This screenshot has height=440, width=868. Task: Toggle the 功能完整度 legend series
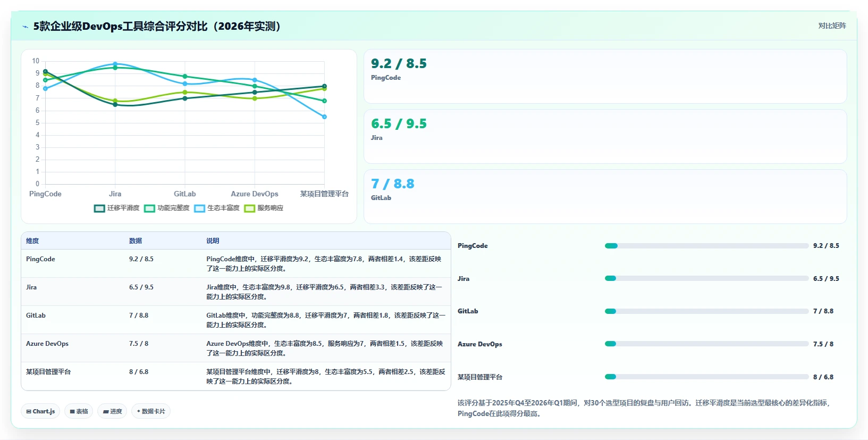(167, 208)
